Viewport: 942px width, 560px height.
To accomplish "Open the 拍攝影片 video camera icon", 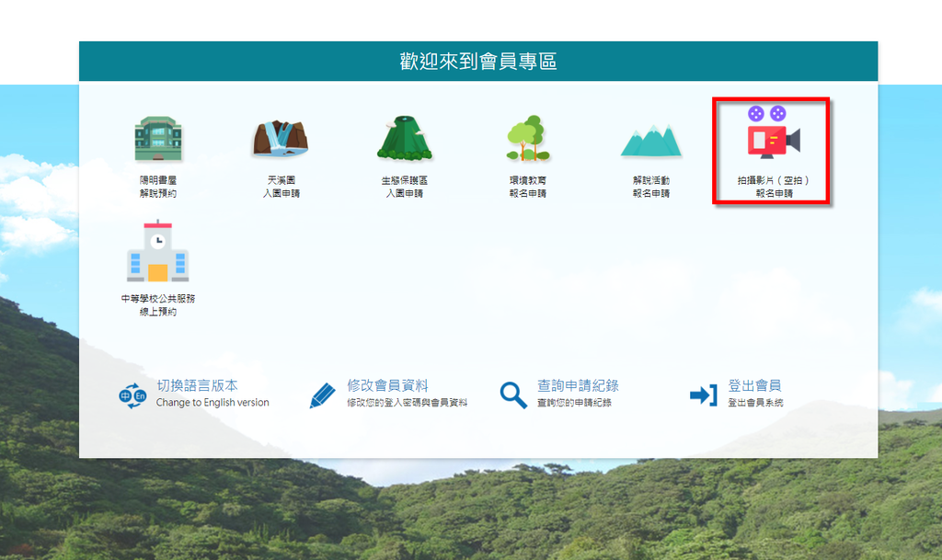I will click(x=773, y=132).
